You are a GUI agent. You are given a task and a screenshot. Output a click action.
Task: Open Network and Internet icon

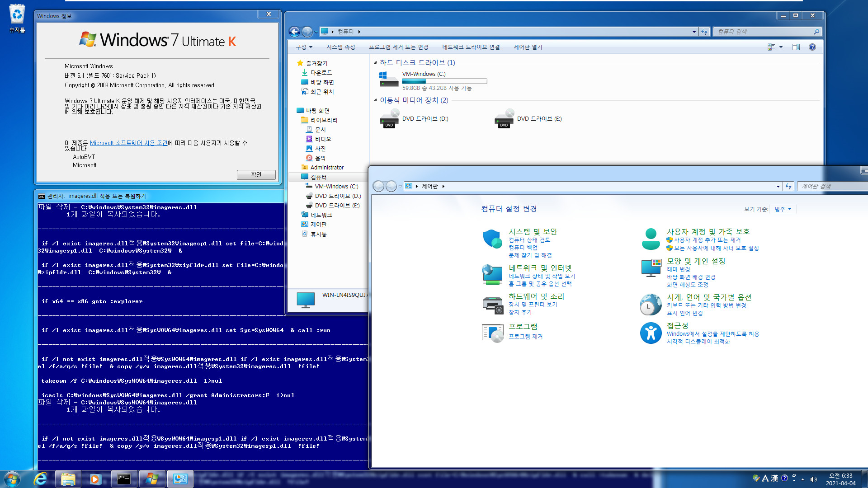492,275
